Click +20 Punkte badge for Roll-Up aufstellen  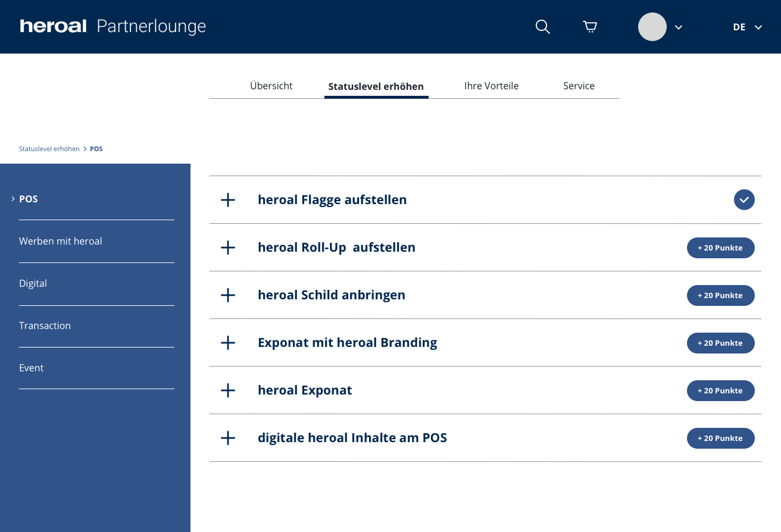[721, 248]
